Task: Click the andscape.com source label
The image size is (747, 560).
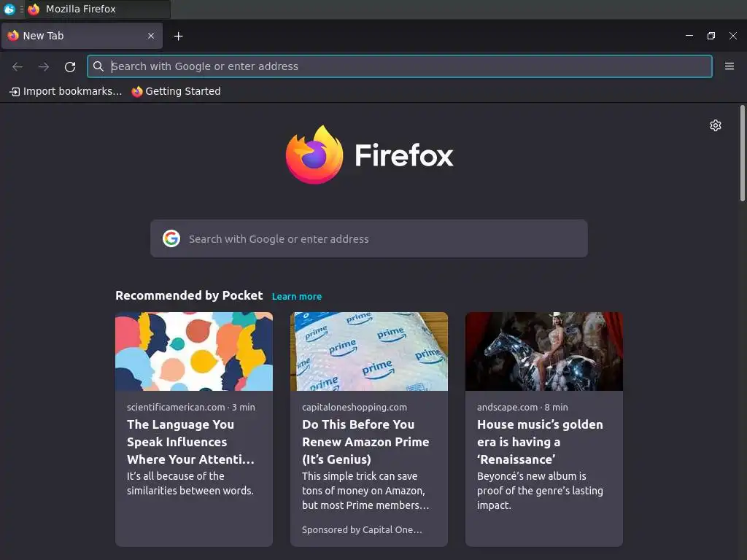Action: pos(507,407)
